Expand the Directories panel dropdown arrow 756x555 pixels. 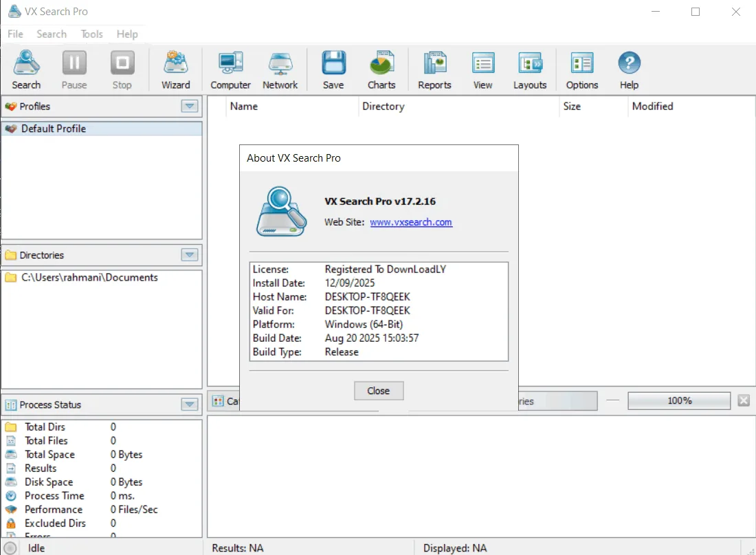[190, 255]
